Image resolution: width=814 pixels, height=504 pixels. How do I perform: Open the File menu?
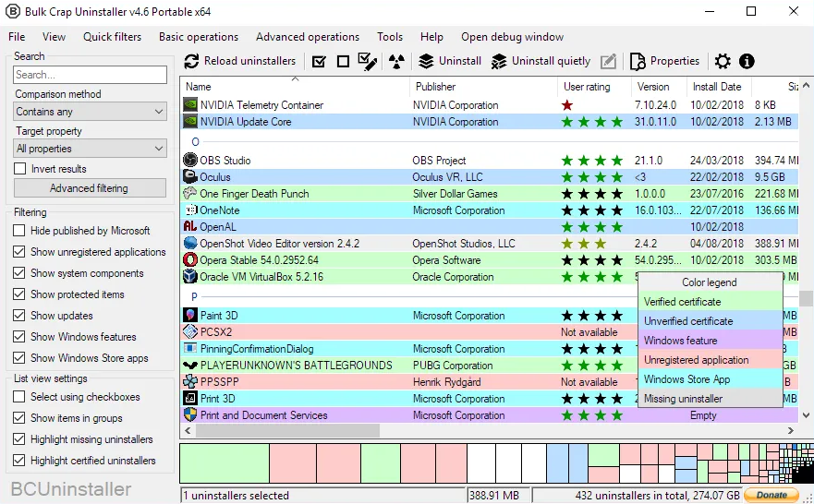coord(17,37)
